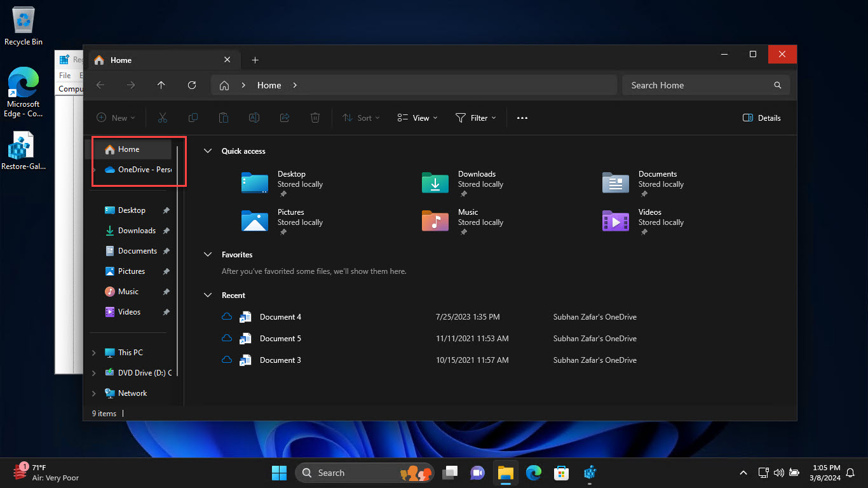Open weather widget showing 71°F
This screenshot has width=868, height=488.
[46, 473]
